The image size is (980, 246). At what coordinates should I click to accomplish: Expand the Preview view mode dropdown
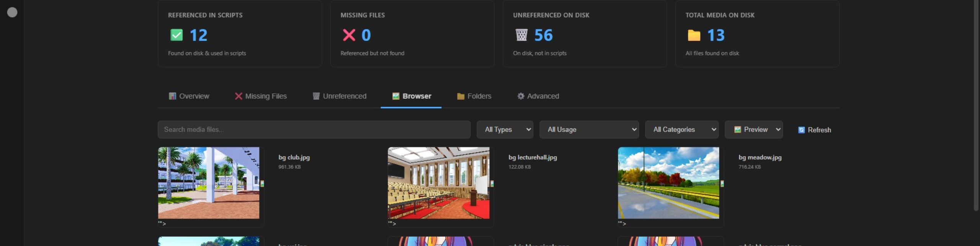click(x=753, y=130)
